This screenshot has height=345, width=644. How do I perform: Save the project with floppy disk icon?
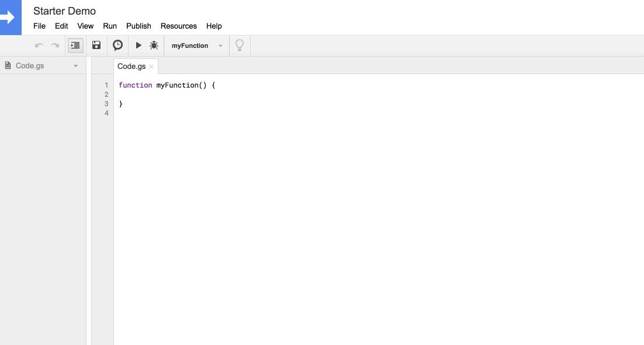(96, 46)
